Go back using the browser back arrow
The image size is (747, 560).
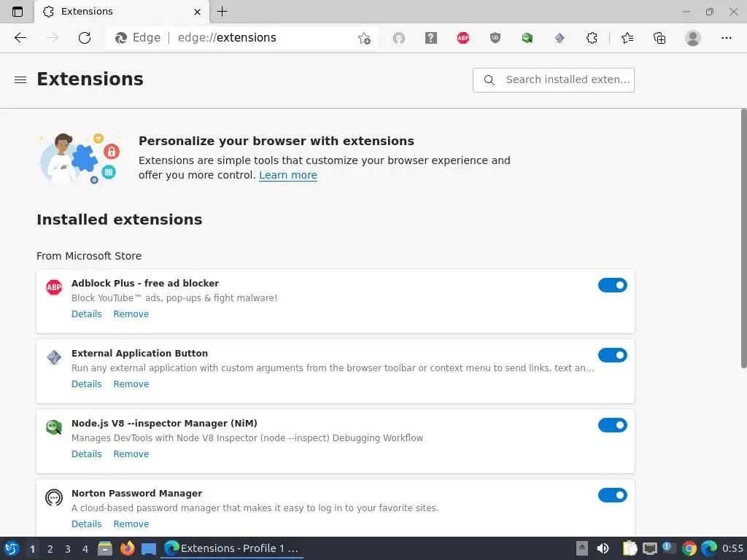tap(20, 38)
